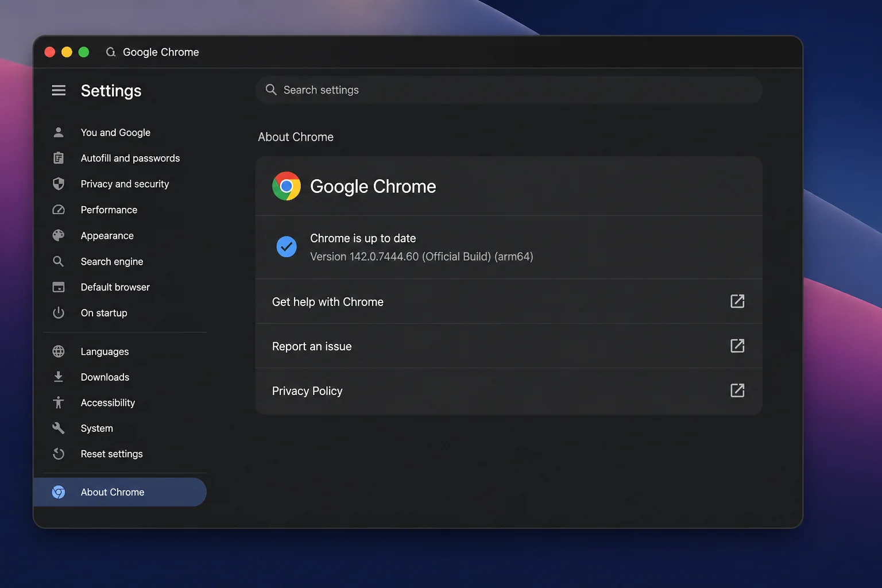Screen dimensions: 882x588
Task: Minimize window with yellow button
Action: [x=67, y=52]
